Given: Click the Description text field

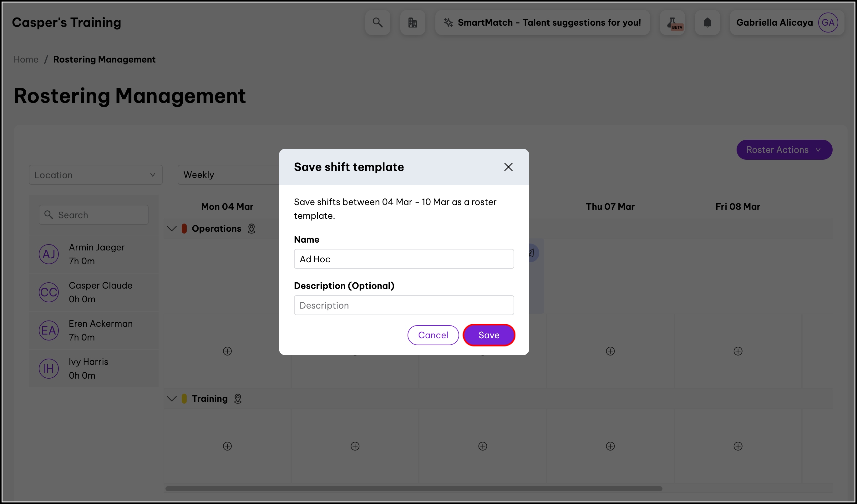Looking at the screenshot, I should click(404, 305).
